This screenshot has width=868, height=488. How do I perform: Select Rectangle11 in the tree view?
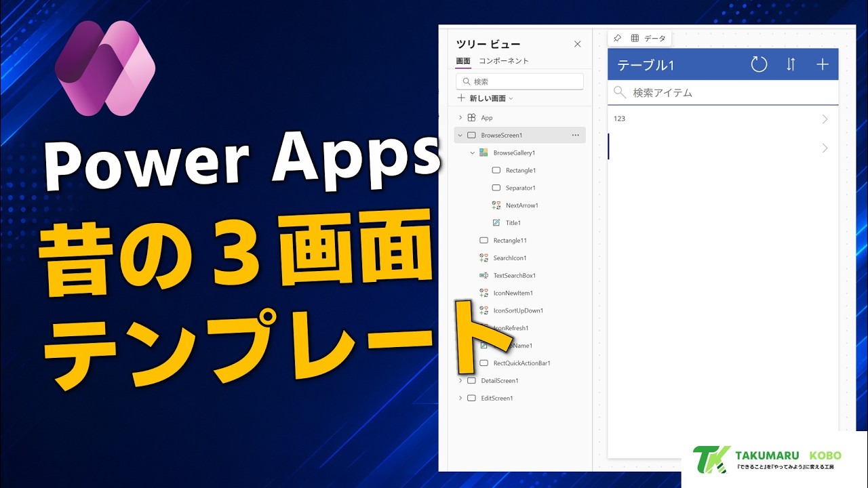click(x=510, y=241)
